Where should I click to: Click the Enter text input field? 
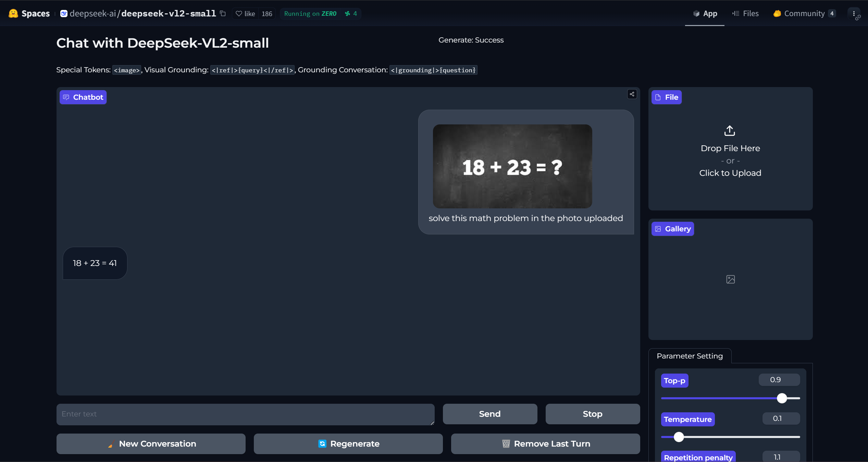coord(245,414)
